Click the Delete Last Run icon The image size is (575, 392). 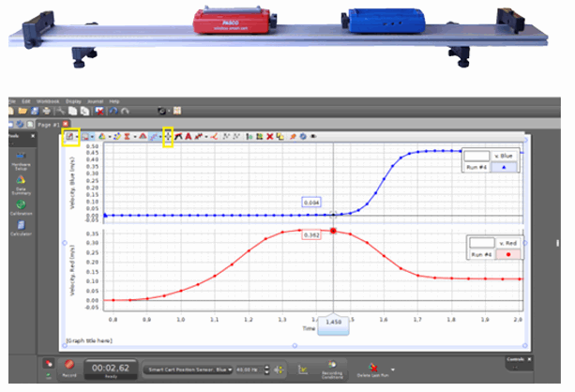click(374, 366)
